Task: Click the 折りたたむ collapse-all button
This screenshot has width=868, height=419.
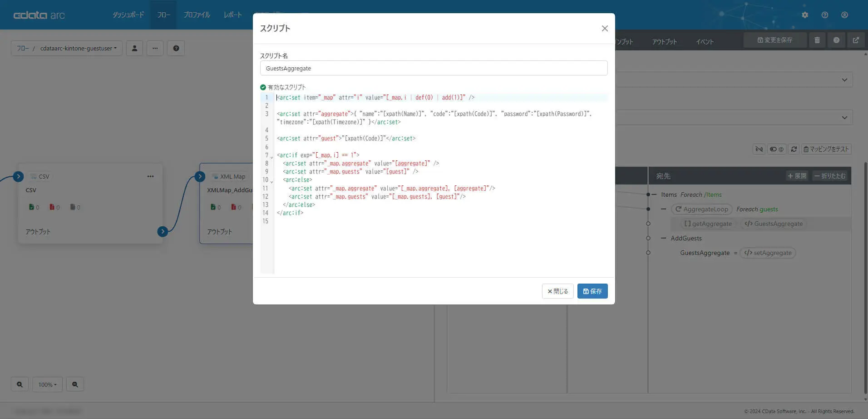Action: [830, 176]
